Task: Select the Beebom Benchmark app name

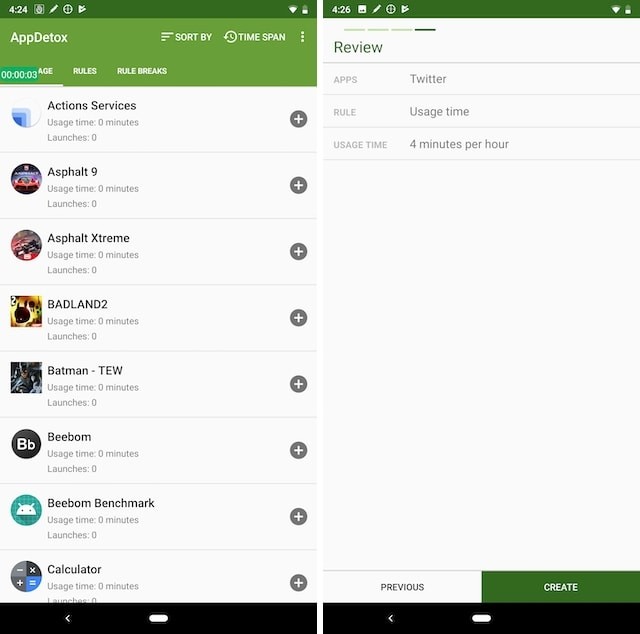Action: tap(101, 503)
